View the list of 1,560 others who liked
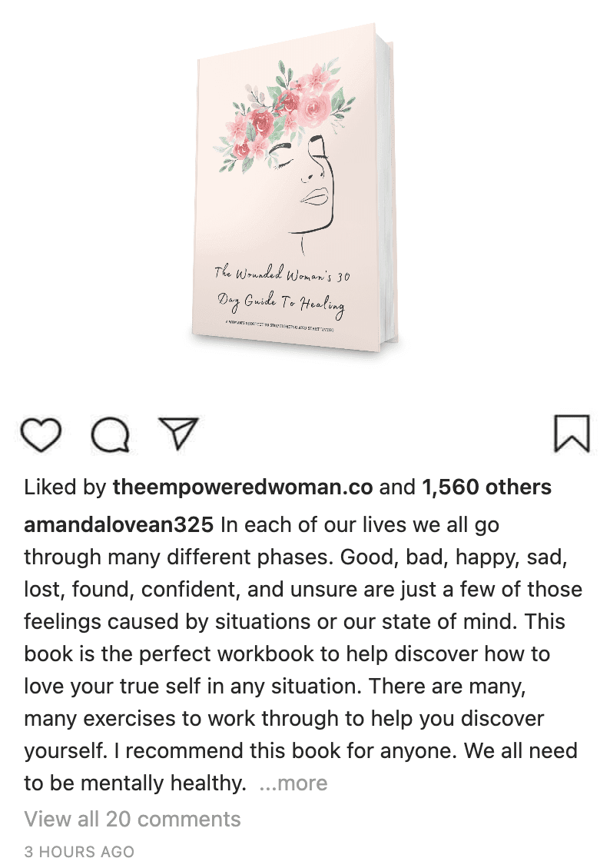The image size is (610, 868). (x=486, y=487)
